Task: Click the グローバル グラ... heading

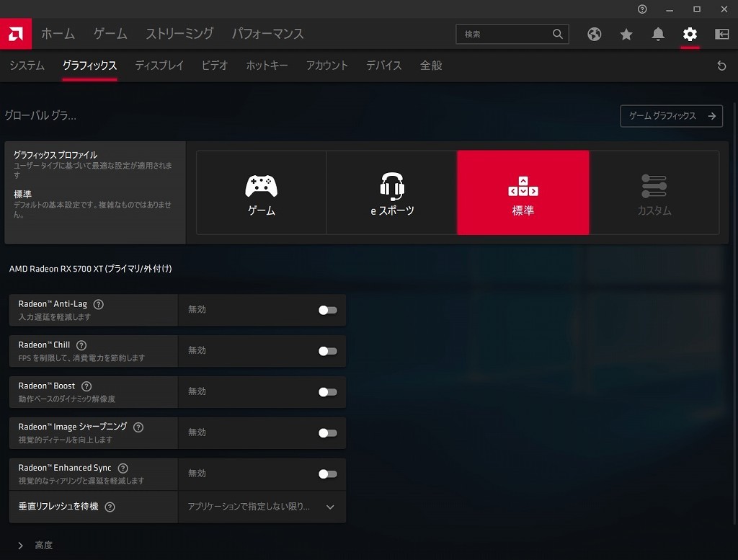Action: [x=40, y=115]
